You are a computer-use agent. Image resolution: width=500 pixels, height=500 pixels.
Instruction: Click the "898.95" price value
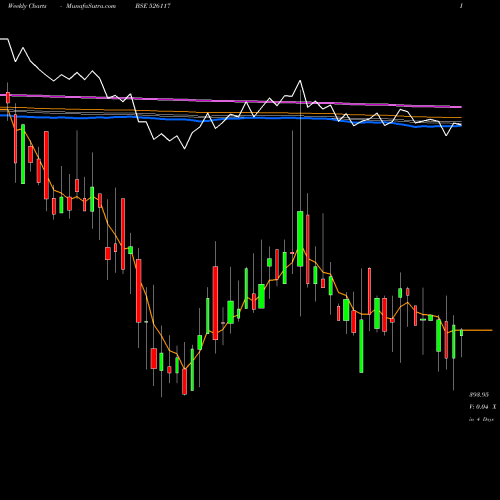click(x=479, y=395)
